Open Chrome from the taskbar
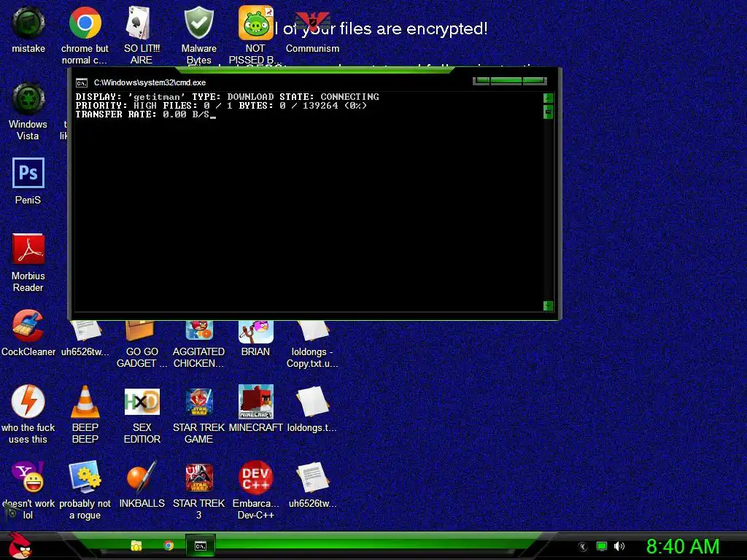The image size is (747, 560). click(169, 545)
